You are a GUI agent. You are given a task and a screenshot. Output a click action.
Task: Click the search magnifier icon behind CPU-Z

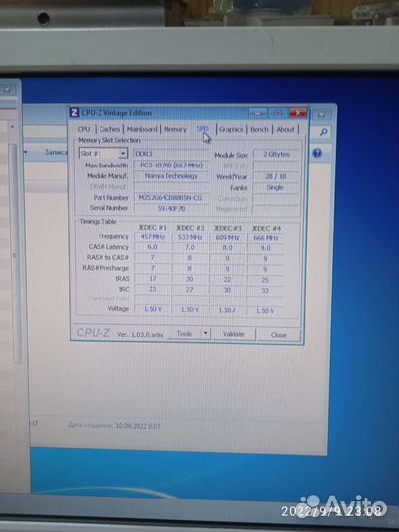(x=323, y=132)
